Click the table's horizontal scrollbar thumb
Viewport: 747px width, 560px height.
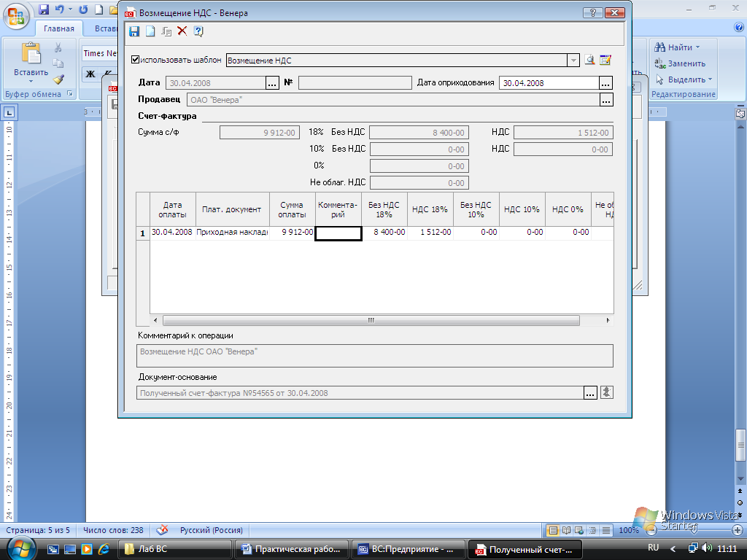(371, 321)
